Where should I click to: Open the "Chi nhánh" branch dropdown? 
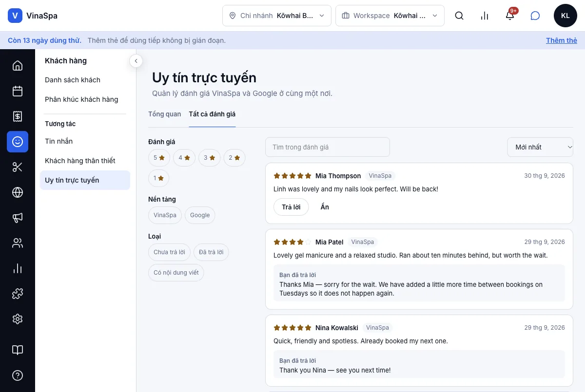[277, 16]
